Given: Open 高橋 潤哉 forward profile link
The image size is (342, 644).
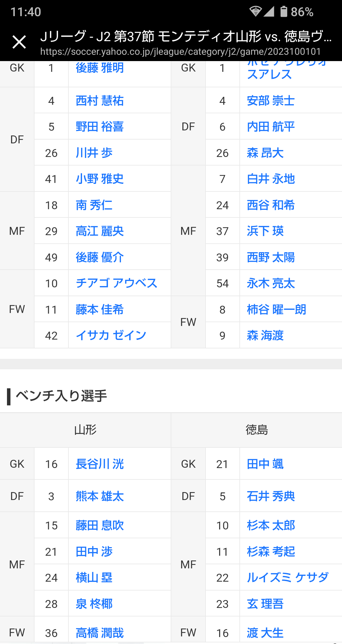Looking at the screenshot, I should (100, 633).
